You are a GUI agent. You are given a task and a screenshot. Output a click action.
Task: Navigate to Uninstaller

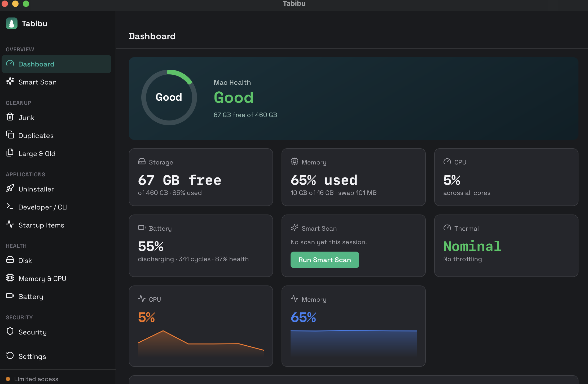56,189
